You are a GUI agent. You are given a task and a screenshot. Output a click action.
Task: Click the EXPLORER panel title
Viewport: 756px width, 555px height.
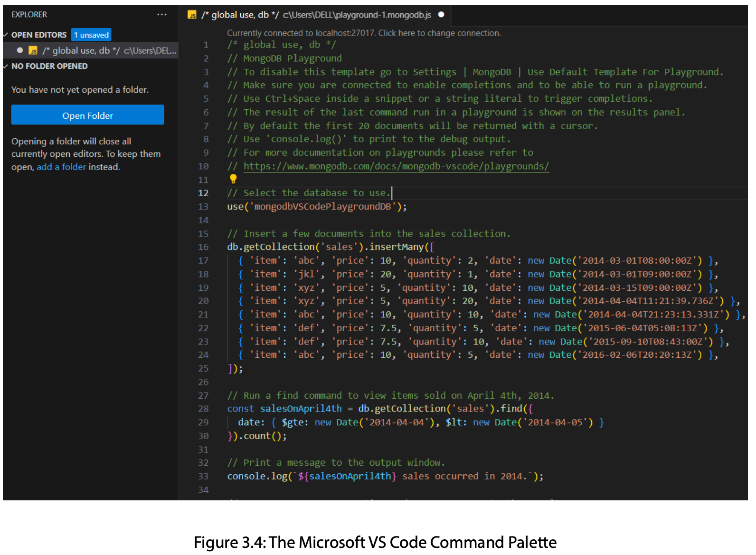(x=29, y=15)
